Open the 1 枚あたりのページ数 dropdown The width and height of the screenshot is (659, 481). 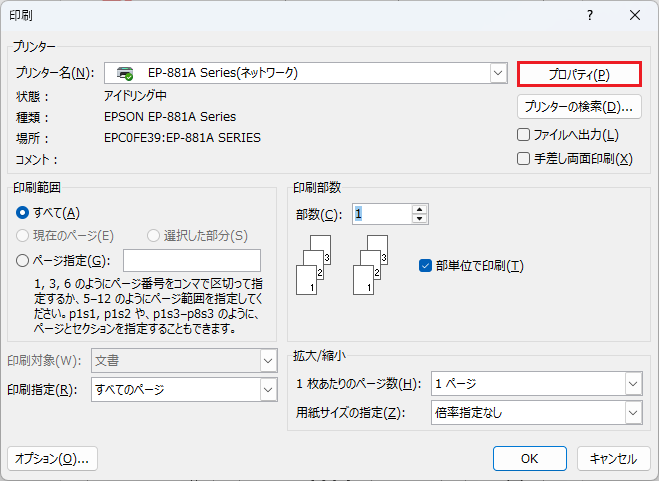[632, 384]
